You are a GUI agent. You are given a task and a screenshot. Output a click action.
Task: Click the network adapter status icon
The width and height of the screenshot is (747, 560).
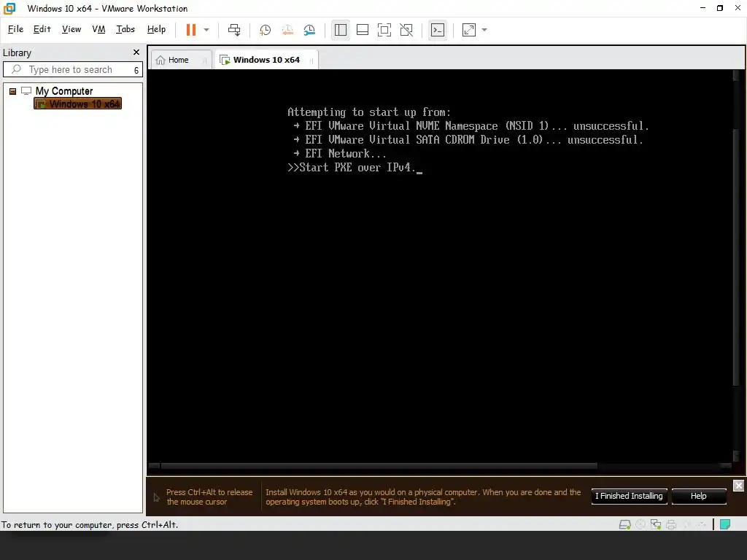tap(656, 525)
